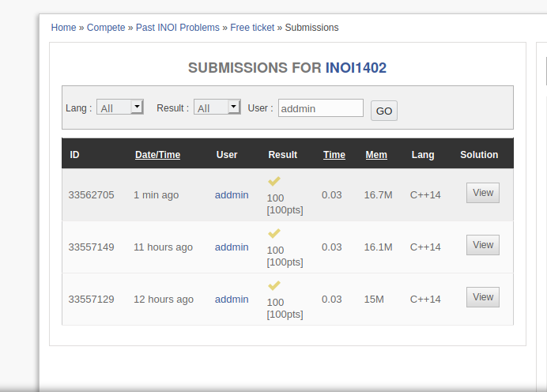The image size is (547, 392).
Task: Open Past INOI Problems breadcrumb
Action: coord(178,28)
